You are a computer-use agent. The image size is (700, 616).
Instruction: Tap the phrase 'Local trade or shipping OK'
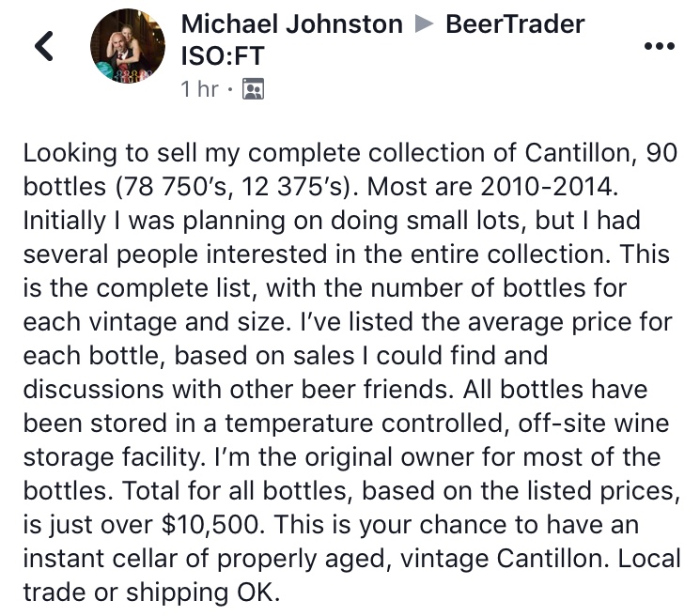click(351, 576)
